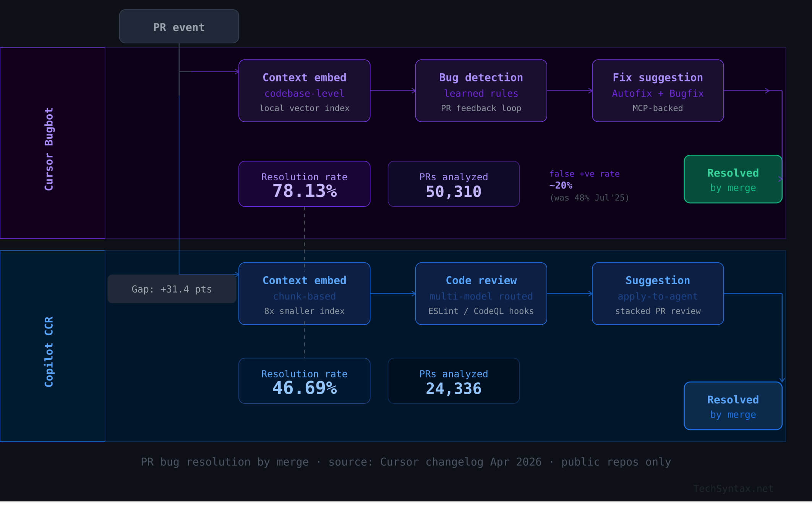Select the Cursor Bugbot lane label
Screen dimensions: 812x513
pos(49,149)
